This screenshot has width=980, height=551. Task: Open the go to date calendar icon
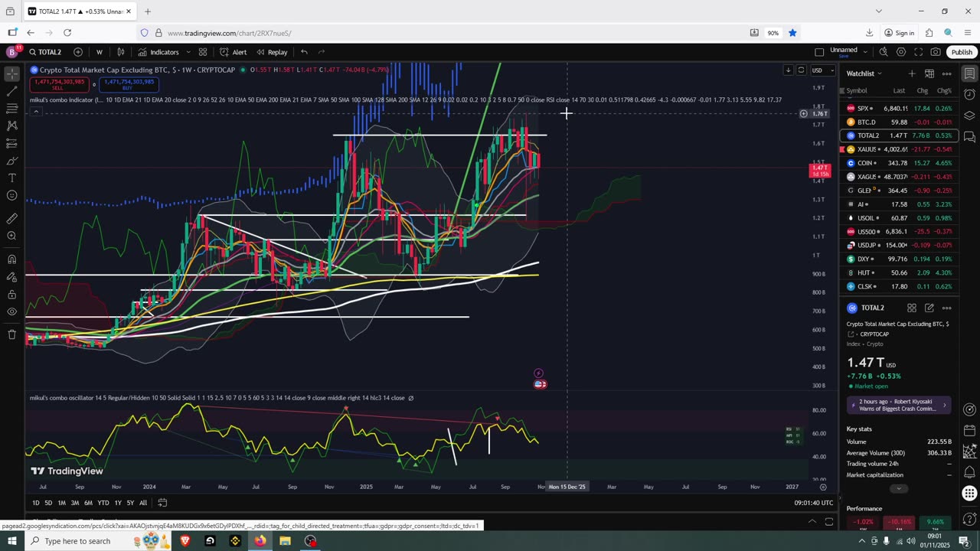click(162, 503)
